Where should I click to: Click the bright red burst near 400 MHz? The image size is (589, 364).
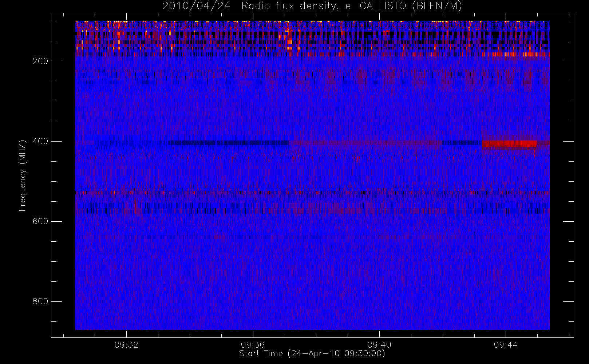coord(509,144)
